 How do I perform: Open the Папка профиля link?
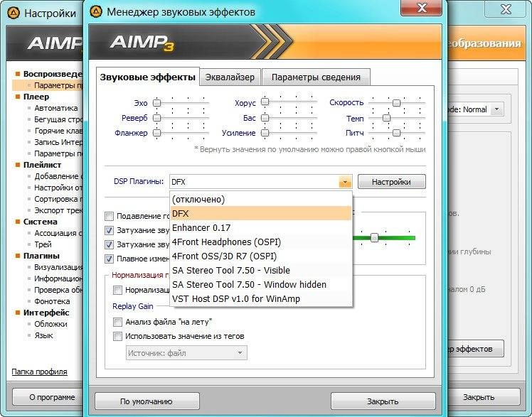pyautogui.click(x=39, y=372)
